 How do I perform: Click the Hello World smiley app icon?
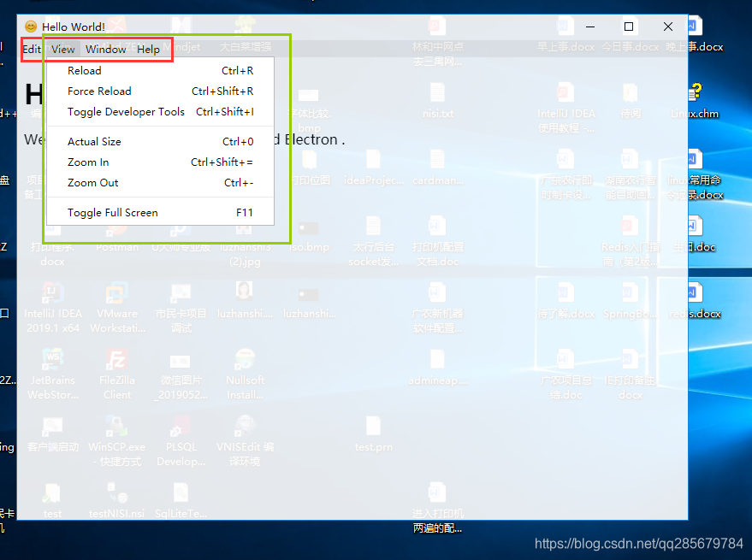coord(31,27)
